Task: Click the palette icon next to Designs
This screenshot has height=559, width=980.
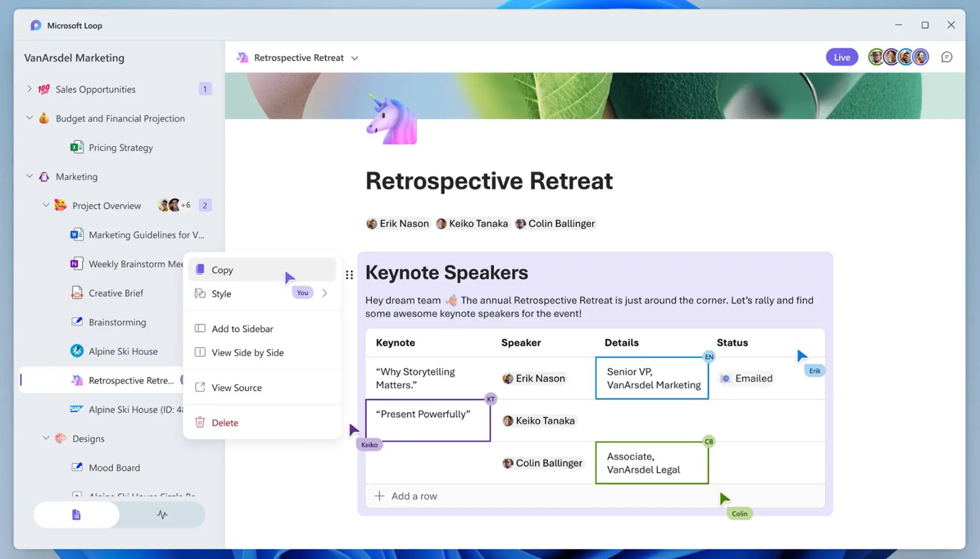Action: pyautogui.click(x=61, y=438)
